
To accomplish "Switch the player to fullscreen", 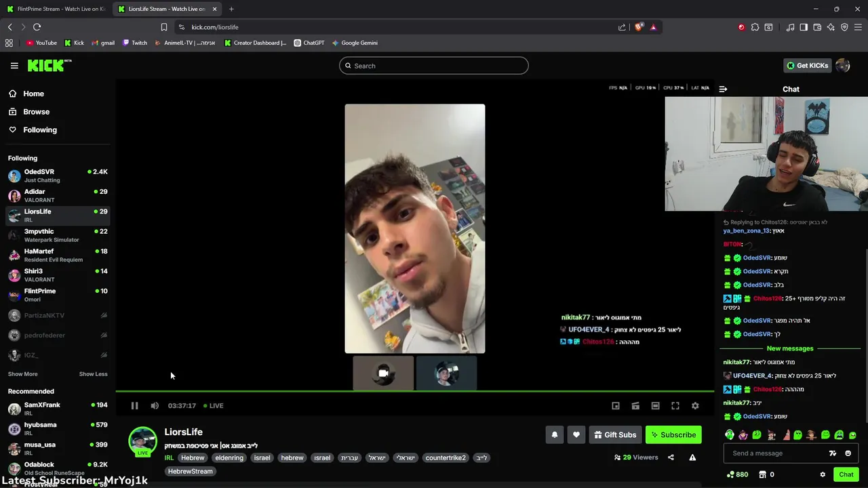I will tap(675, 405).
